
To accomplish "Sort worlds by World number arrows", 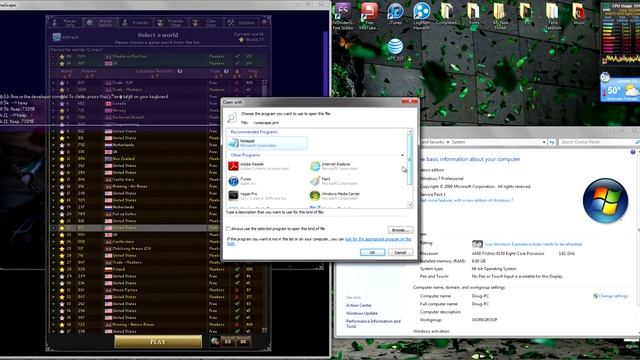I will point(67,76).
